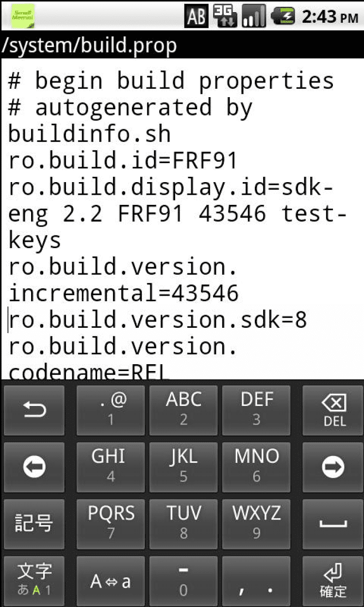Viewport: 364px width, 607px height.
Task: Tap the PQRS 7 key
Action: (x=111, y=524)
